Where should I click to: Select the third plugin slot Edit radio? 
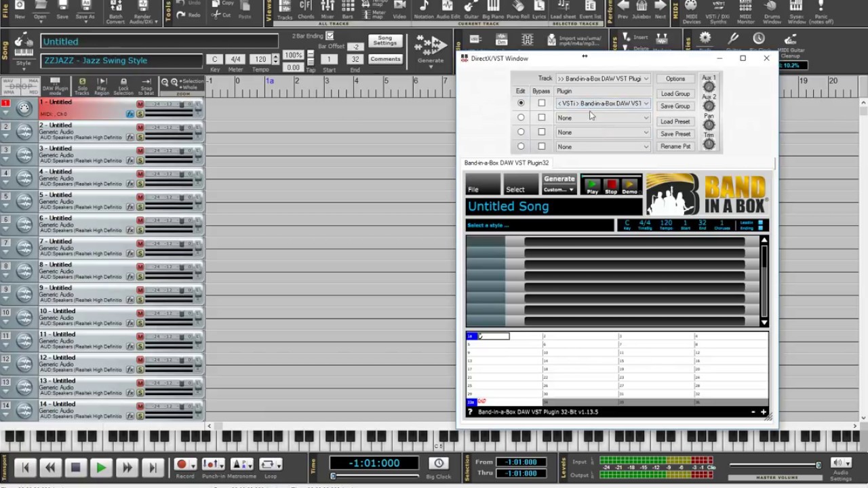pyautogui.click(x=521, y=132)
